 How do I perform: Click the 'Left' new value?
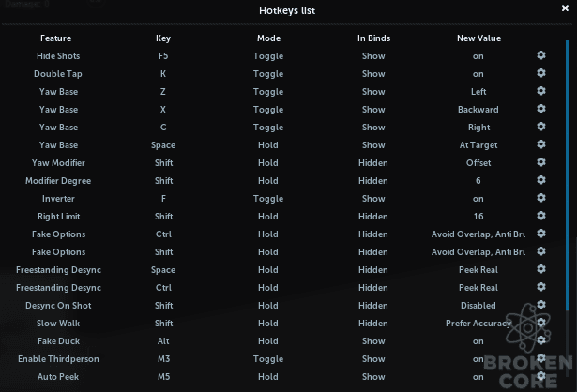(478, 92)
